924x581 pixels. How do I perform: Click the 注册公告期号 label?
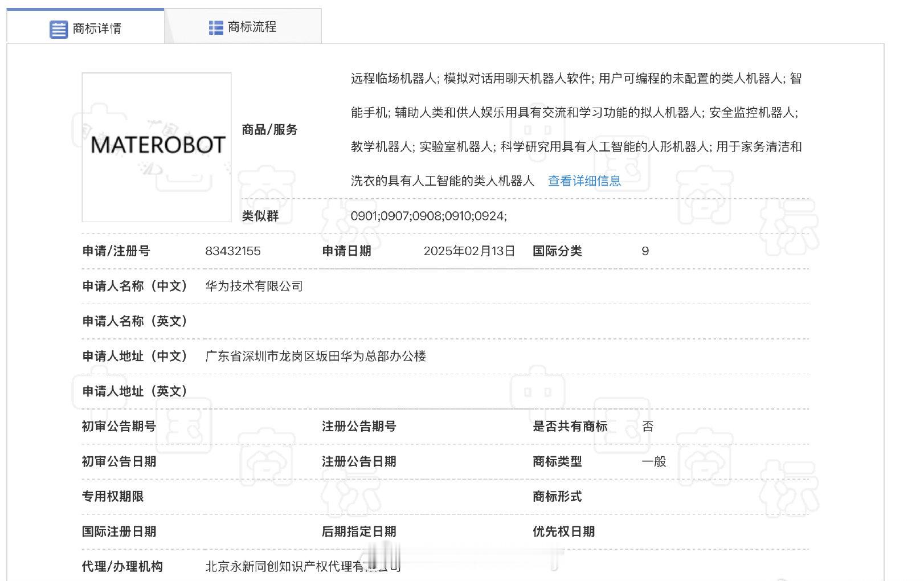pos(359,427)
